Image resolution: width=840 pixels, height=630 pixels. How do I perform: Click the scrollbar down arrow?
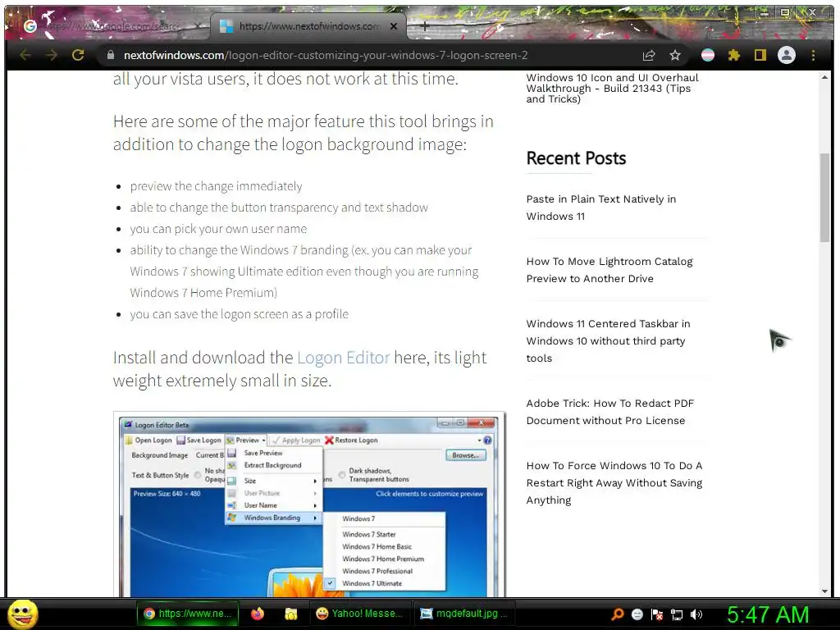[824, 591]
